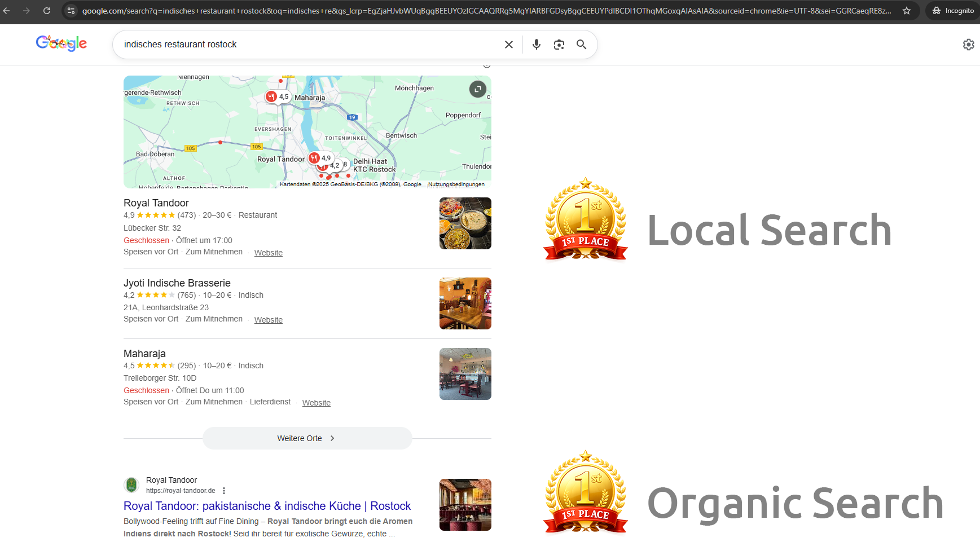Open the Jyoti restaurant interior photo

point(465,303)
